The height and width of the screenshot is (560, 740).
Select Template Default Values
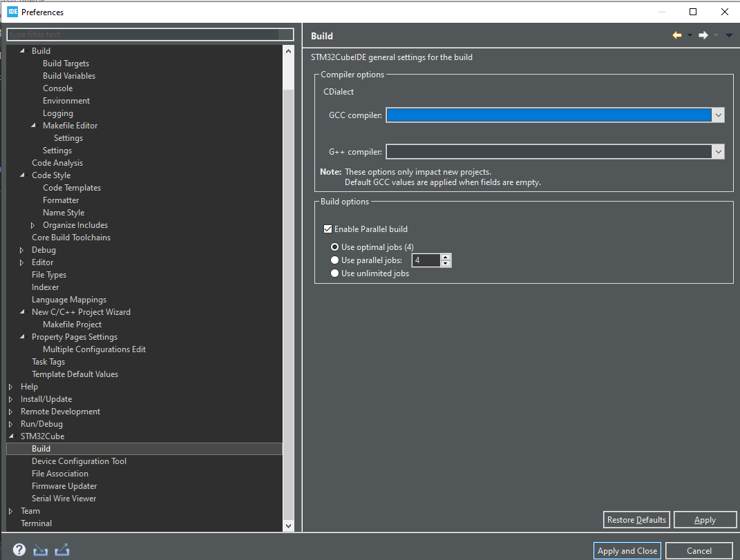[x=75, y=374]
